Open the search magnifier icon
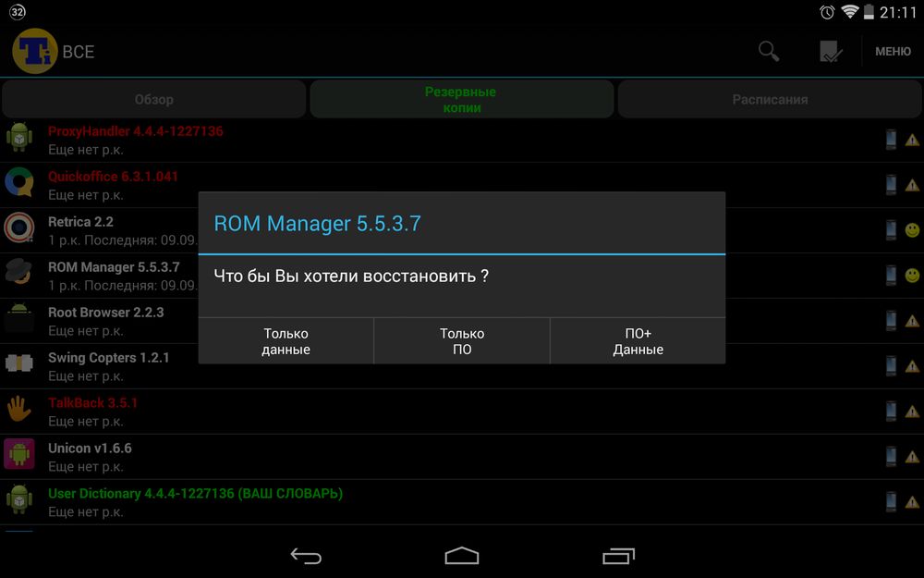Image resolution: width=924 pixels, height=578 pixels. [769, 51]
